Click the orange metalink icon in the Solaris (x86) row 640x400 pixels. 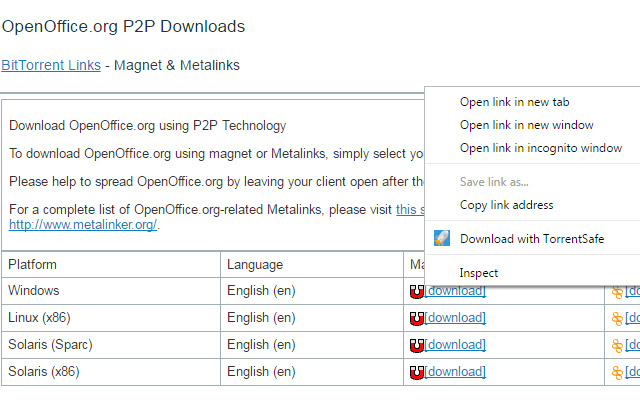coord(617,372)
